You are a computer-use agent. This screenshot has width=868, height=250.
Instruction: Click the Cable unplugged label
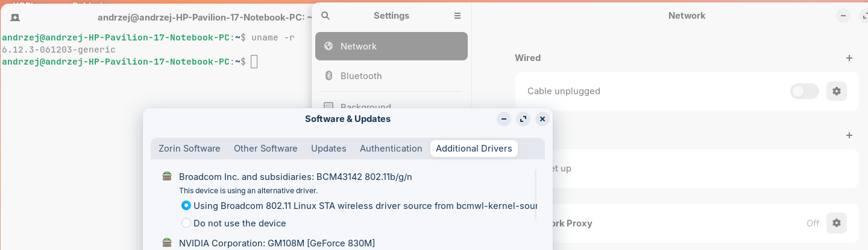pos(564,91)
